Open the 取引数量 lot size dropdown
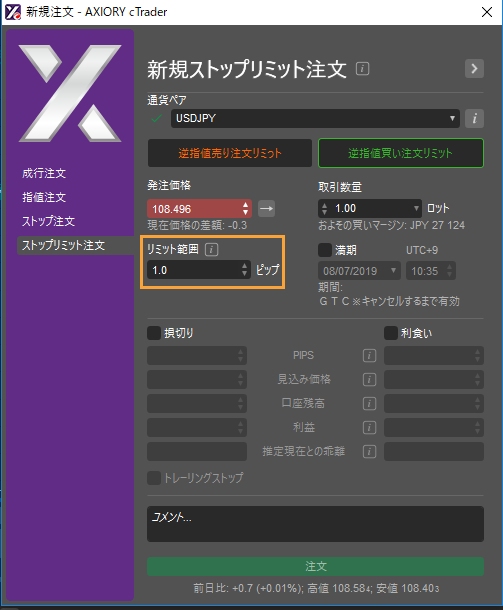Screen dimensions: 503x610 pos(416,209)
